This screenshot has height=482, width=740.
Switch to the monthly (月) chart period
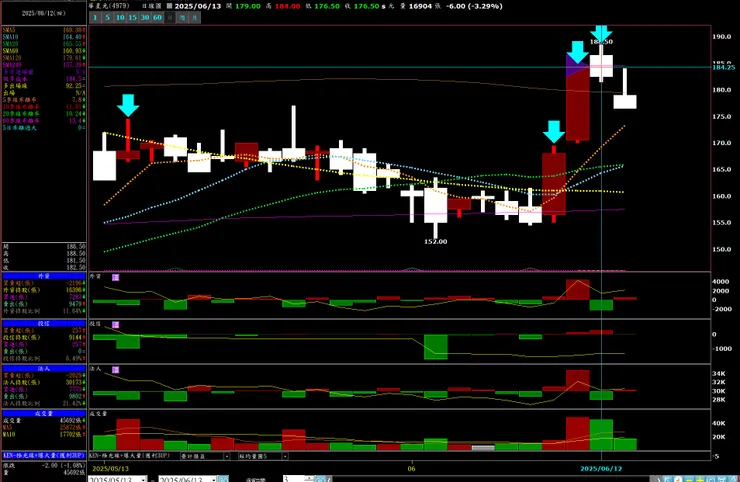point(194,17)
